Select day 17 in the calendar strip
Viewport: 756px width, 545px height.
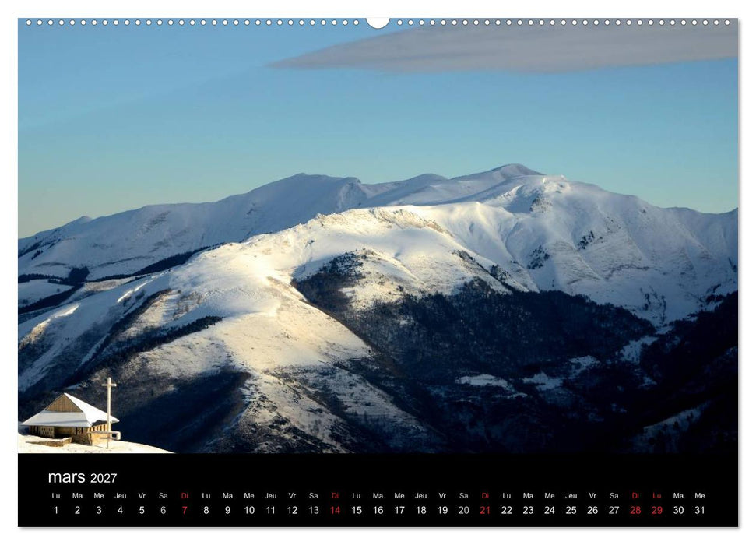(x=399, y=510)
